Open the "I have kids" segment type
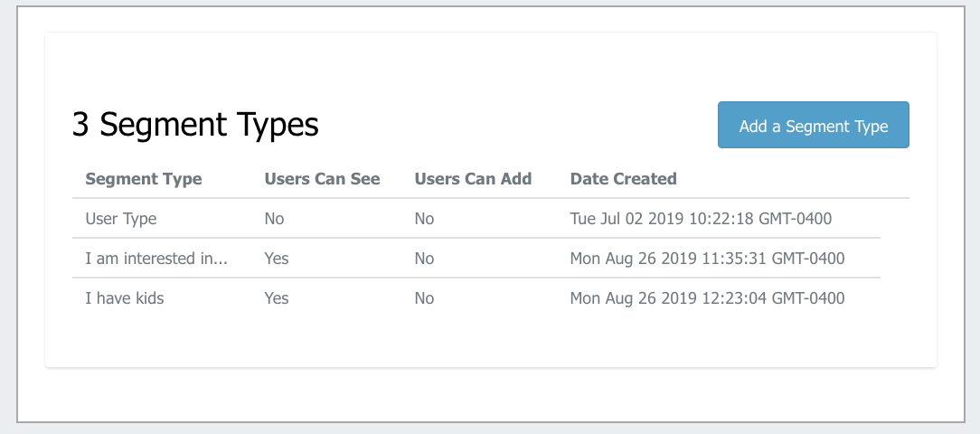980x434 pixels. 125,298
